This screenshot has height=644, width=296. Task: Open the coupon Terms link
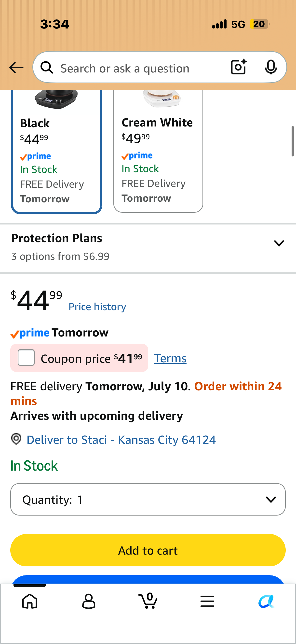170,358
